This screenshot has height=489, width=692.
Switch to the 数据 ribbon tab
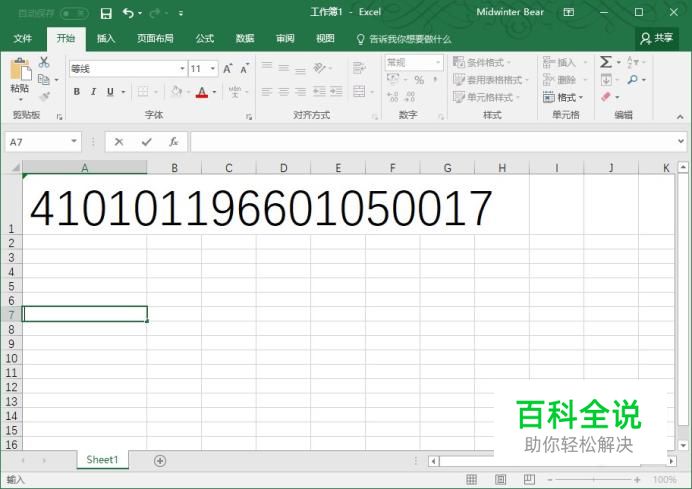[x=245, y=39]
